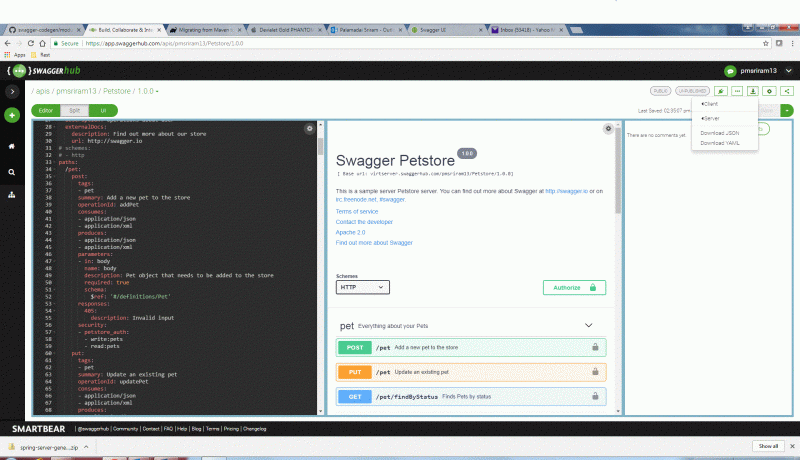Open Terms of service link
The width and height of the screenshot is (800, 460).
(357, 212)
